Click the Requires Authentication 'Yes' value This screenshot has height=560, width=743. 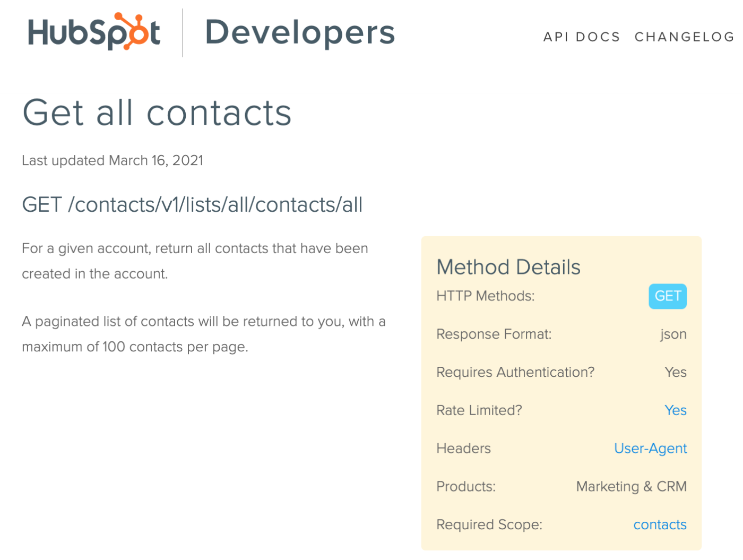pyautogui.click(x=676, y=372)
